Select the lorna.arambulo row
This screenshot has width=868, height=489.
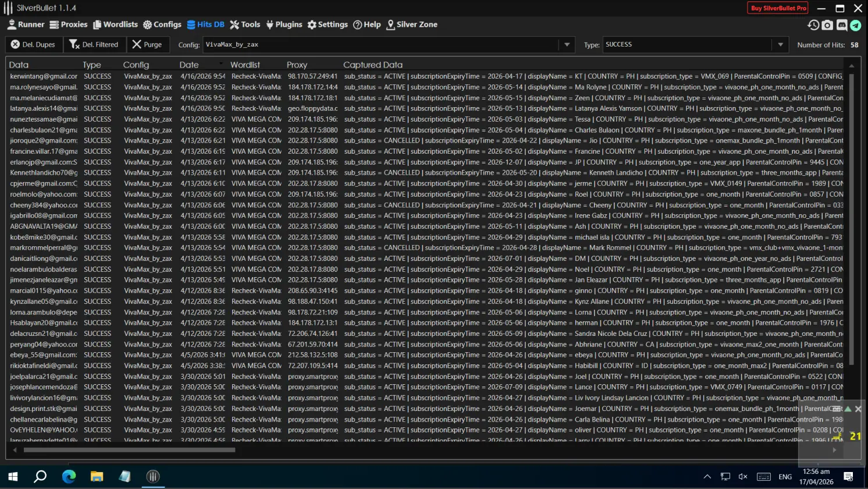426,312
